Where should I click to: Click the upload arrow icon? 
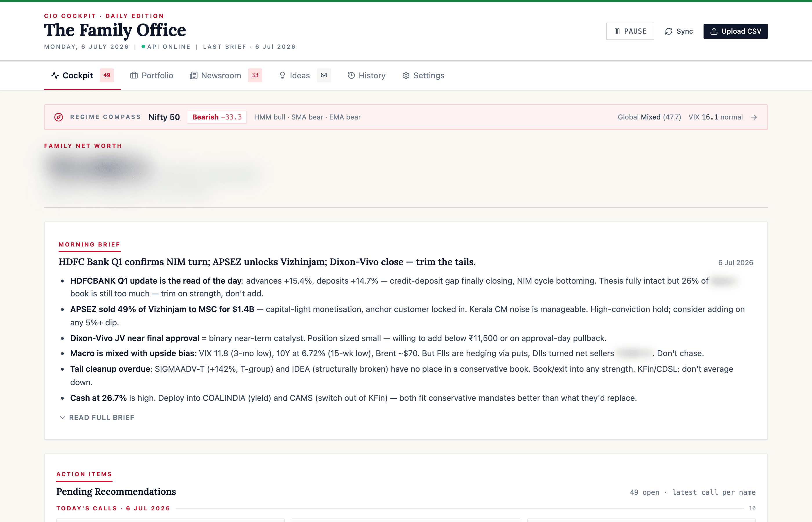[x=714, y=31]
